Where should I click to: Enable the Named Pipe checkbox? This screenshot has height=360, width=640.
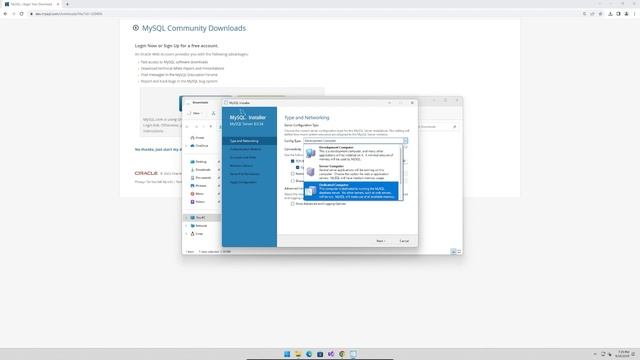[293, 174]
